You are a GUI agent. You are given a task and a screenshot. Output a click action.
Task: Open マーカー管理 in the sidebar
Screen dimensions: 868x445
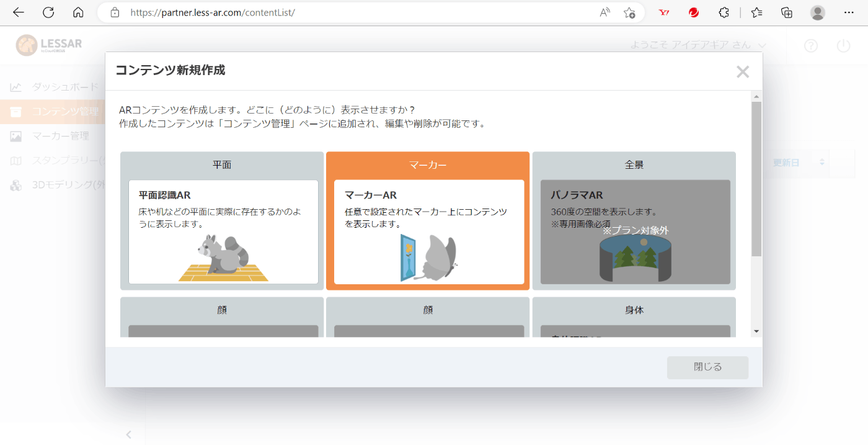(61, 136)
